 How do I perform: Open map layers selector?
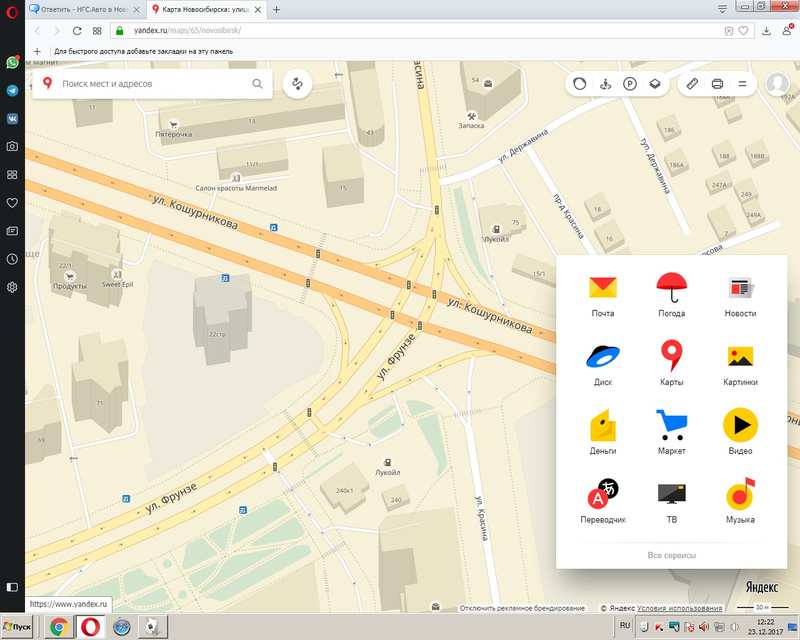pyautogui.click(x=655, y=85)
